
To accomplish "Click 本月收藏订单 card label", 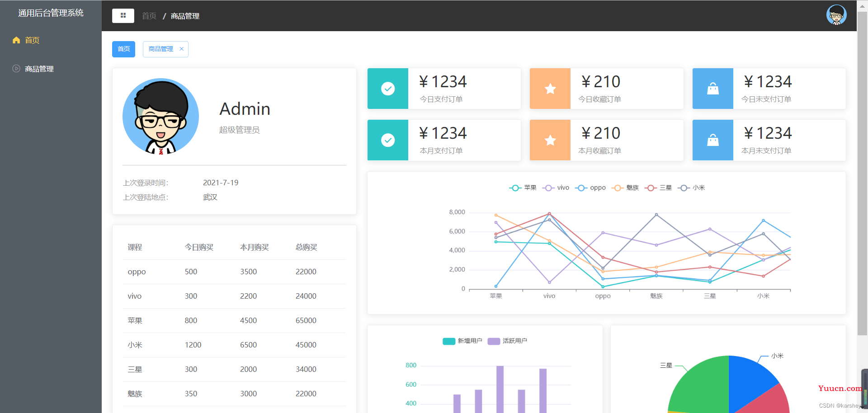I will [x=600, y=150].
